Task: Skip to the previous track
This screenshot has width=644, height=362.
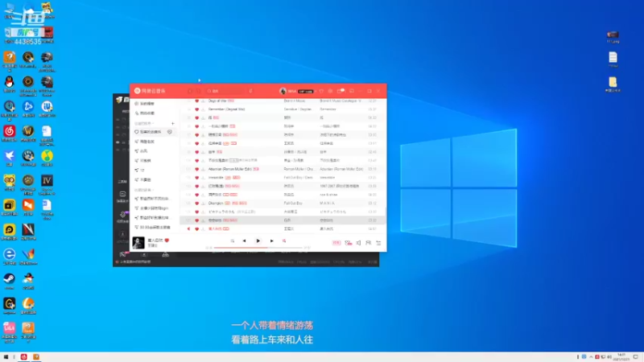Action: pyautogui.click(x=245, y=241)
